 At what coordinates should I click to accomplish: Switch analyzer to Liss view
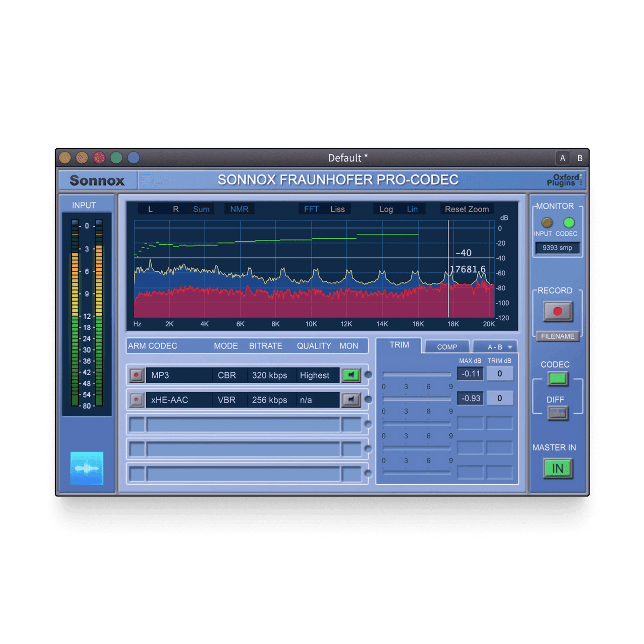pyautogui.click(x=337, y=209)
